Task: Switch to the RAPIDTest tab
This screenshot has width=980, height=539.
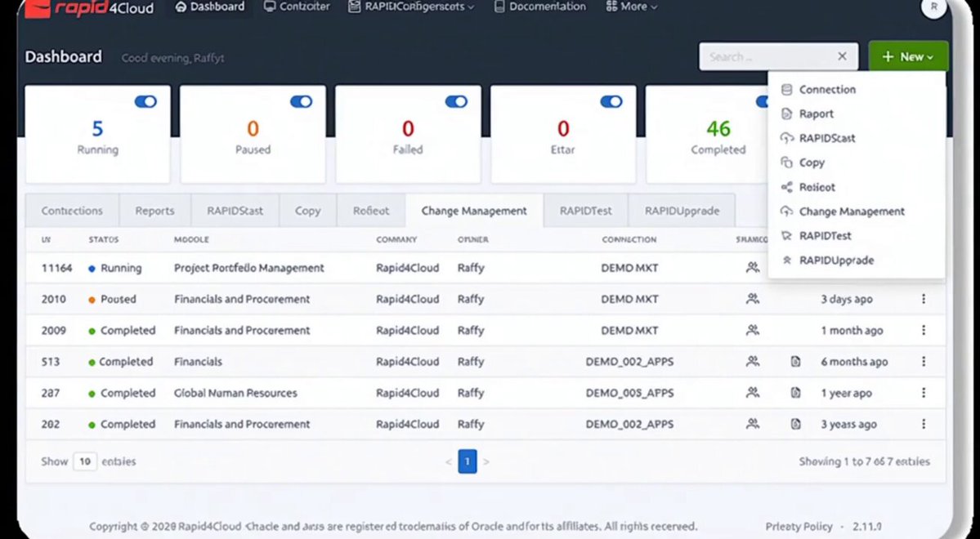Action: coord(585,211)
